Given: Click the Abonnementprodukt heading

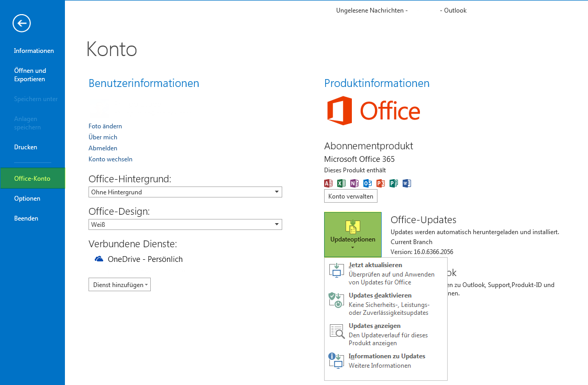Looking at the screenshot, I should pos(369,146).
